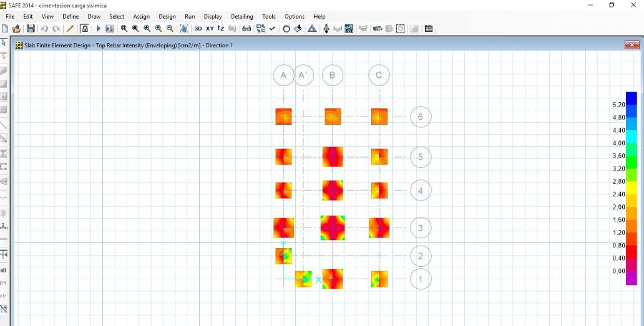The width and height of the screenshot is (644, 326).
Task: Click the New Model icon
Action: (5, 29)
